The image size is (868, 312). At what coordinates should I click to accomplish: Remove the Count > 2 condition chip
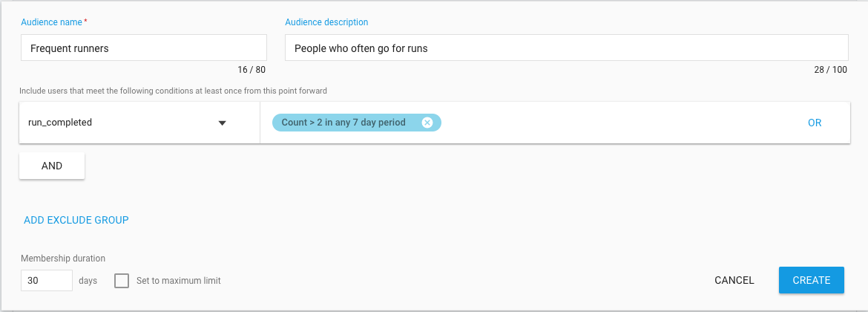coord(427,123)
